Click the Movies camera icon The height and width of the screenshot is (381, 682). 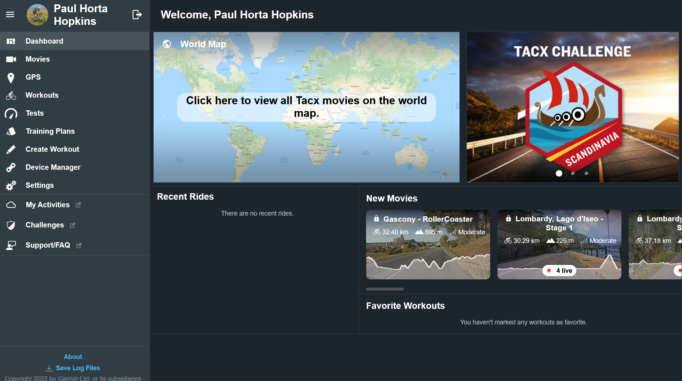click(11, 59)
